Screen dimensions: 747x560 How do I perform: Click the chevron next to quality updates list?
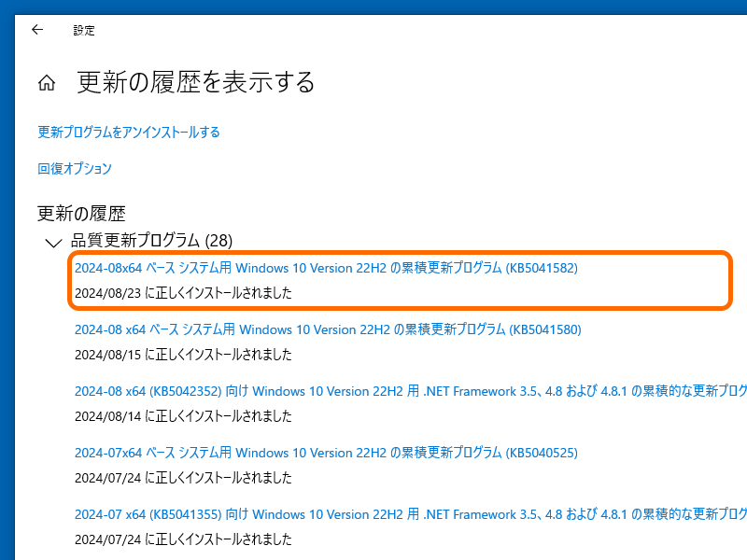[53, 241]
